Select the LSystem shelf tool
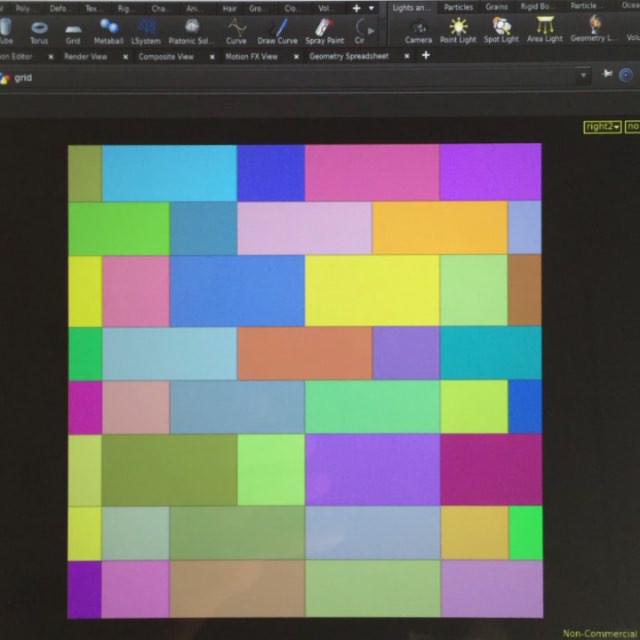This screenshot has width=640, height=640. click(x=146, y=30)
